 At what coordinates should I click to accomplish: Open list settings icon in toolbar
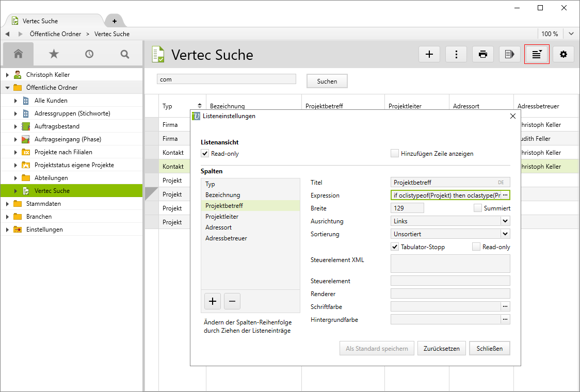(537, 54)
